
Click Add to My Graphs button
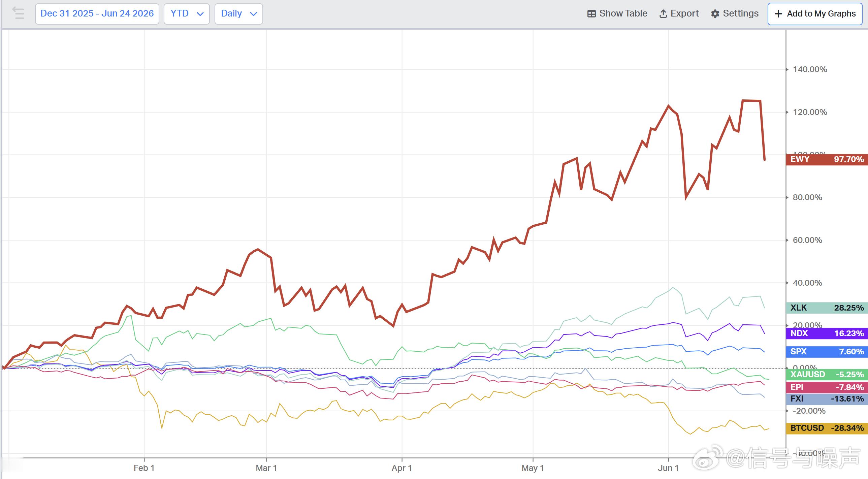(815, 14)
